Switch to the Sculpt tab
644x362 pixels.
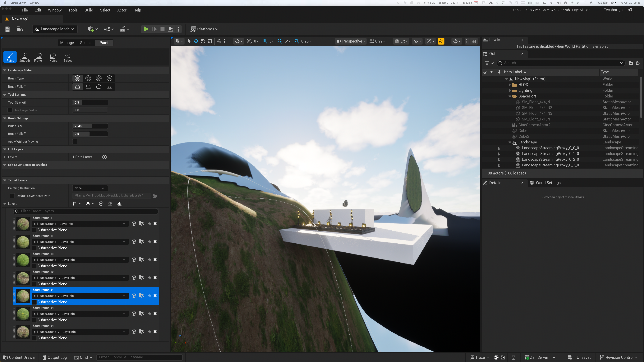click(85, 43)
